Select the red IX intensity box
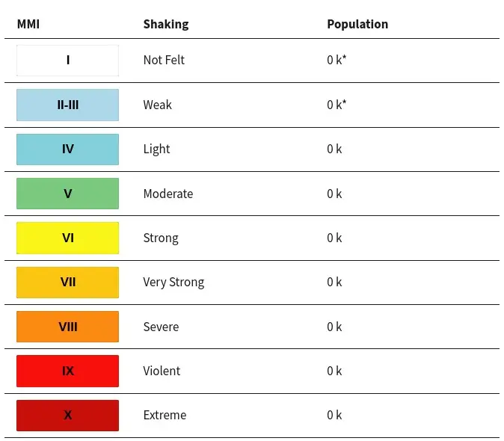Image resolution: width=504 pixels, height=441 pixels. click(x=67, y=371)
